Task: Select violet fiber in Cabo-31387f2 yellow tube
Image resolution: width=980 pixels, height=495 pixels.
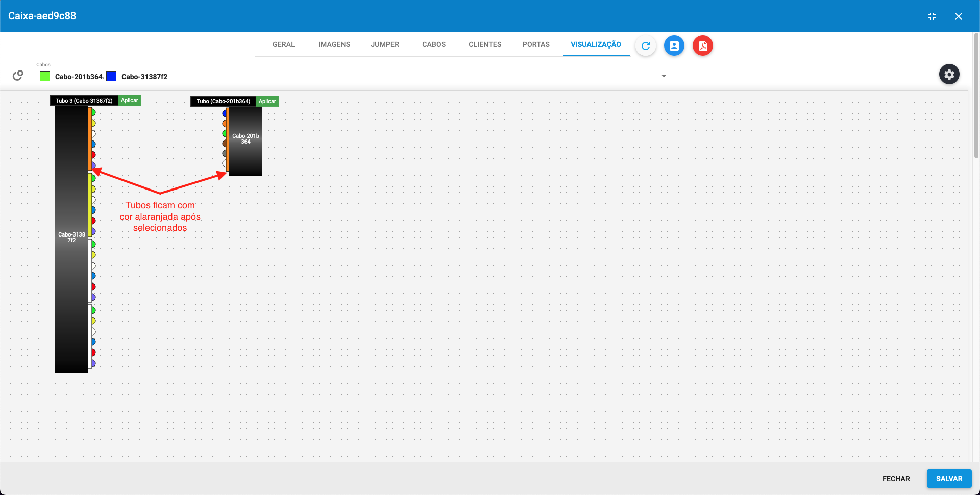Action: [x=93, y=231]
